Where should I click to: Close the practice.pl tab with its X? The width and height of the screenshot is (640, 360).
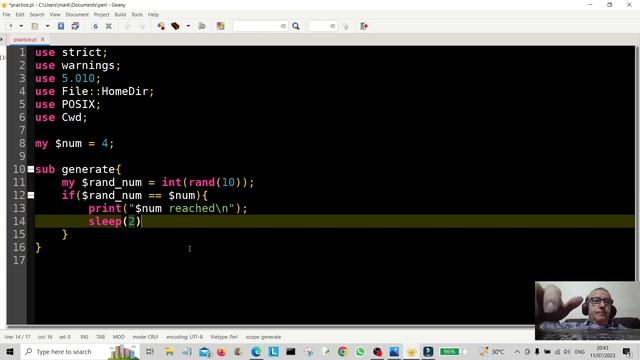[x=42, y=40]
